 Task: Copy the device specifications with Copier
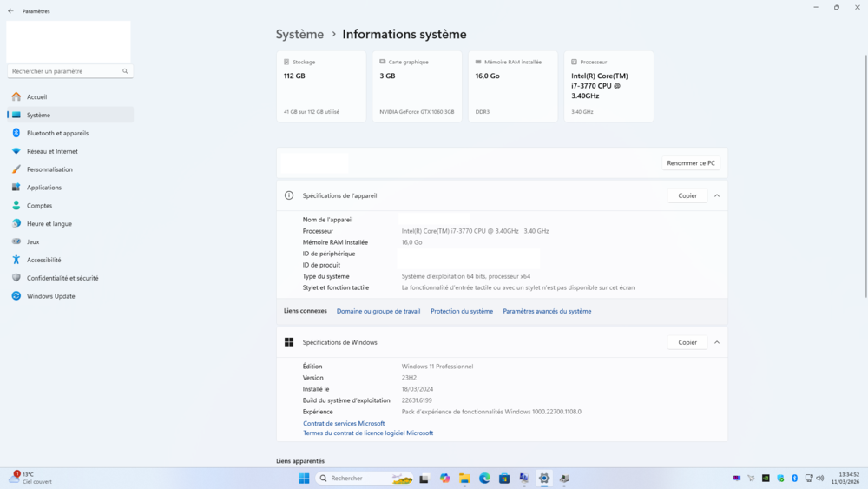point(687,195)
